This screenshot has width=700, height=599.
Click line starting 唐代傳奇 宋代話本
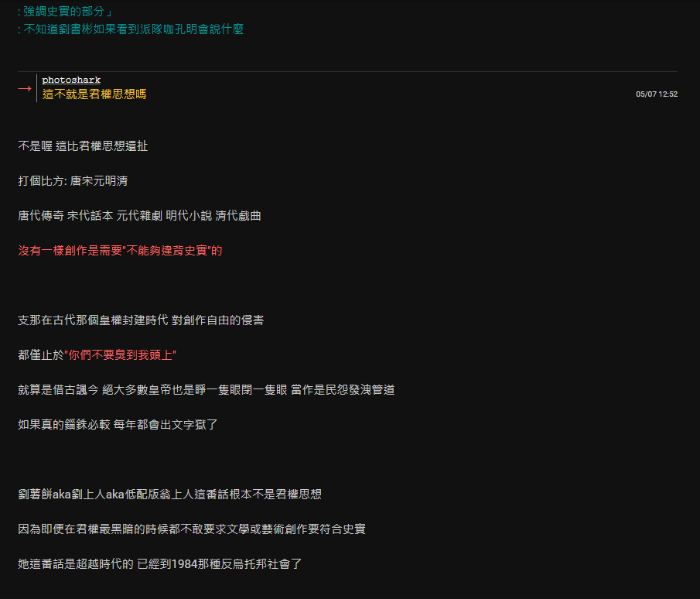click(139, 216)
